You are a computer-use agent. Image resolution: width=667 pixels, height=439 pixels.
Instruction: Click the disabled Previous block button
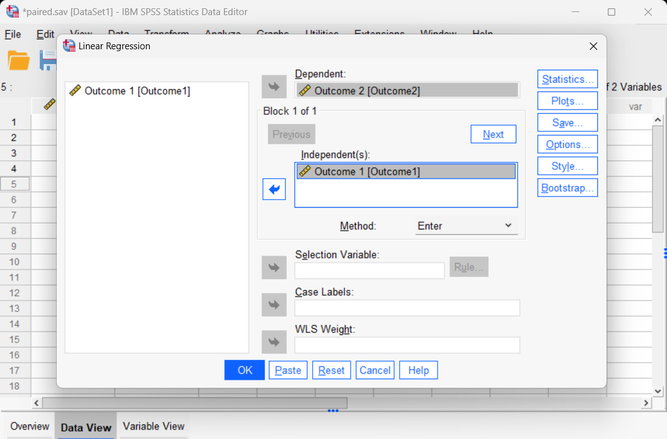[x=291, y=134]
